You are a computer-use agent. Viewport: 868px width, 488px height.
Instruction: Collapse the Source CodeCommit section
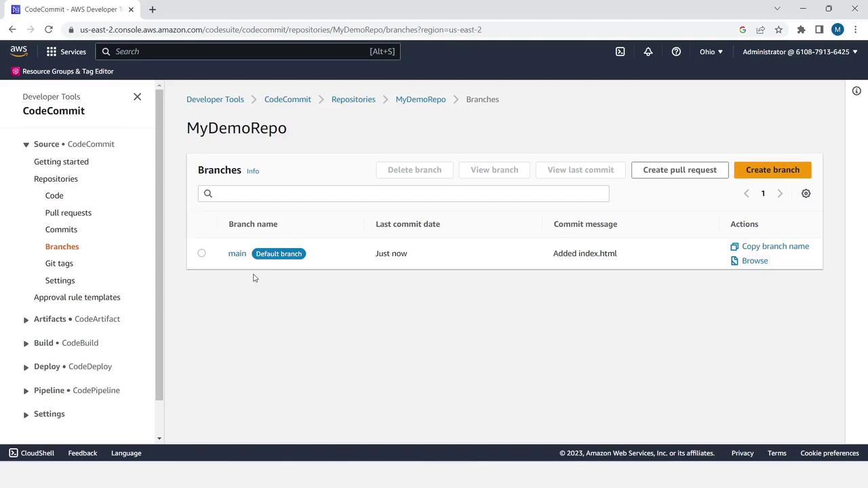[x=26, y=144]
